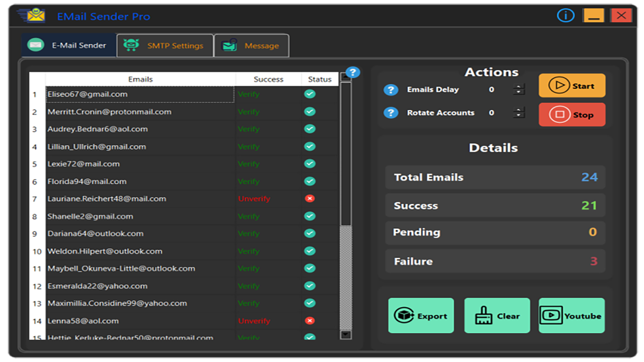This screenshot has width=644, height=362.
Task: Open the info icon on the title bar
Action: point(566,16)
